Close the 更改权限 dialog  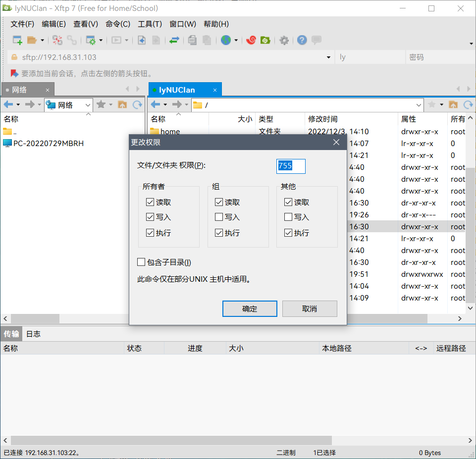336,142
